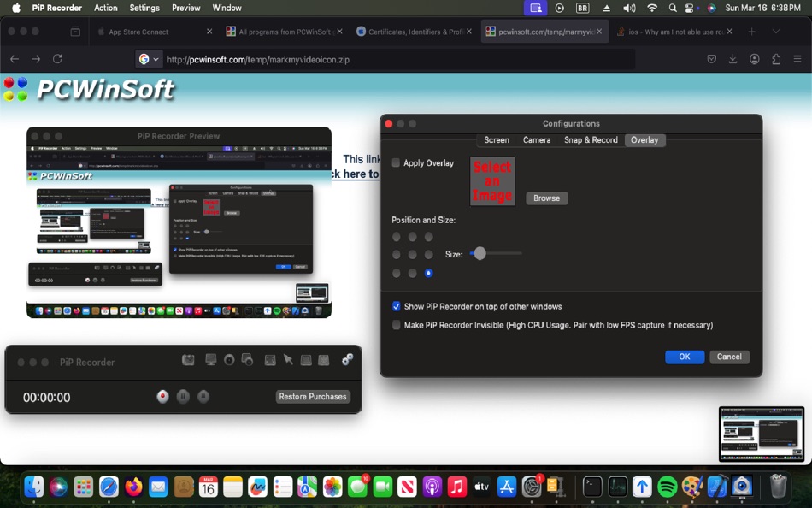Switch to the Screen tab
Screen dimensions: 812x508
[497, 140]
